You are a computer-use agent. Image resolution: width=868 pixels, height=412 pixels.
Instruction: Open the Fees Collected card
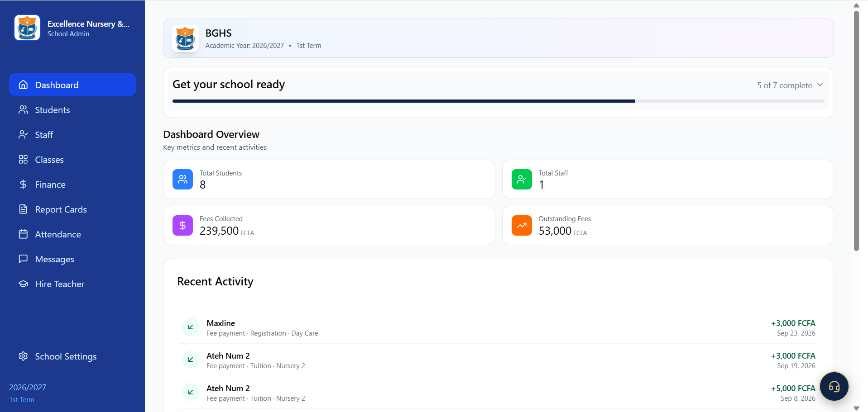click(x=329, y=225)
